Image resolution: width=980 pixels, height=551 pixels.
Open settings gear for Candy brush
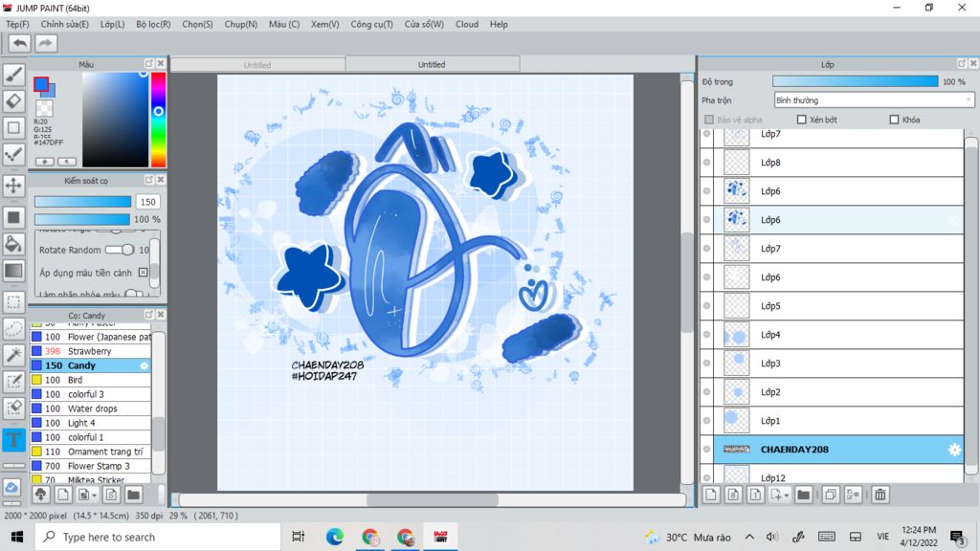pos(144,365)
